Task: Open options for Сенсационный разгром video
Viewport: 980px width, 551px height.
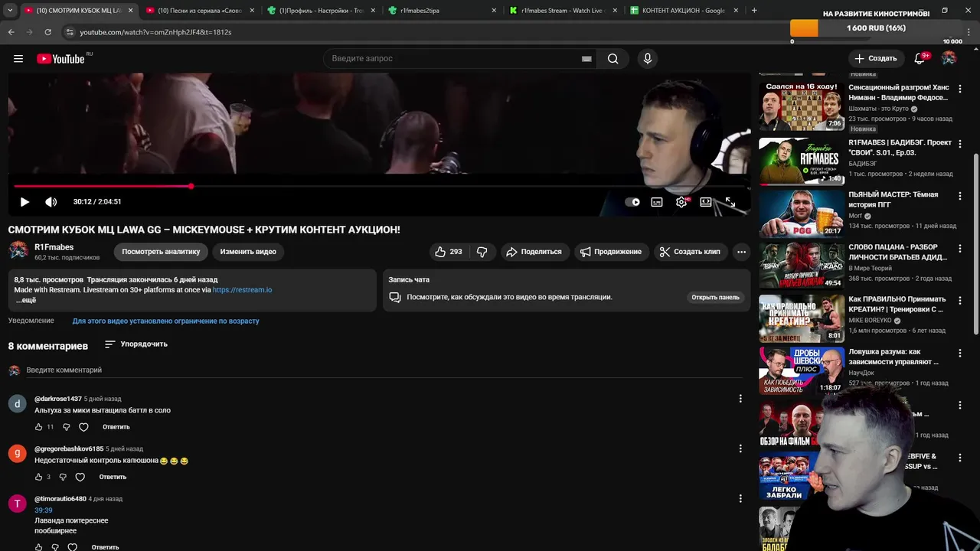Action: [x=960, y=89]
